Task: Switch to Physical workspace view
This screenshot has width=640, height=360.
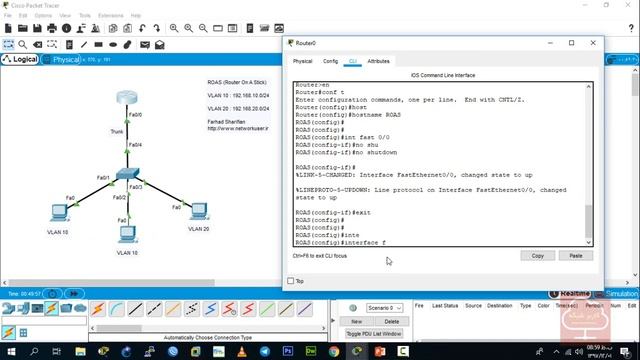Action: pos(61,60)
